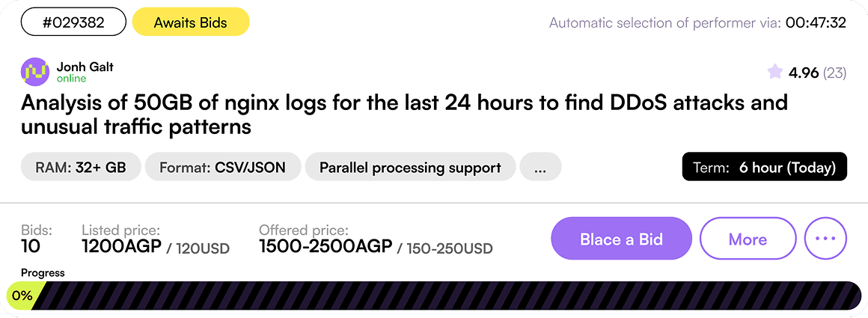The image size is (868, 318).
Task: Click the striped progress bar
Action: point(449,296)
